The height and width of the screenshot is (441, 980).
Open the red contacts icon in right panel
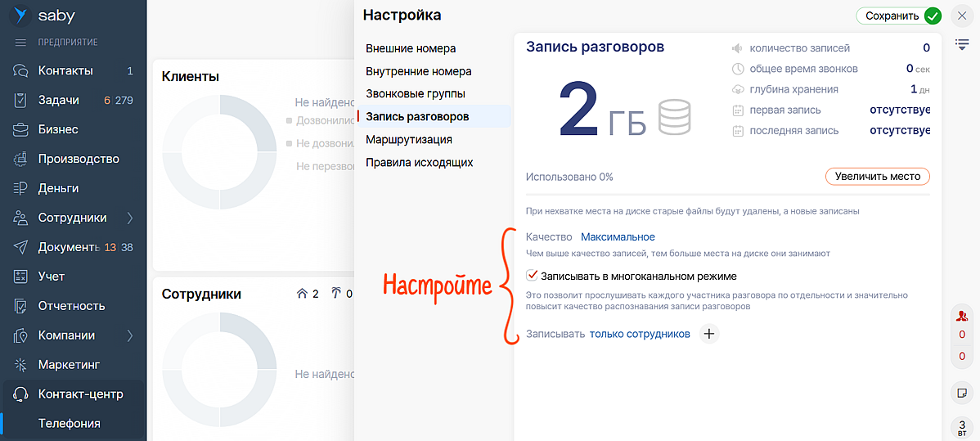(962, 316)
